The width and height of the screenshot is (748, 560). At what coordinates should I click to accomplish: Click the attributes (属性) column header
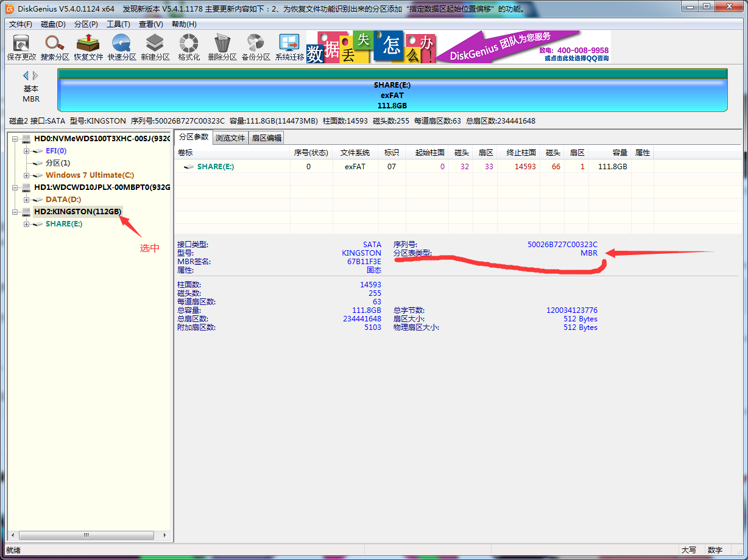tap(643, 152)
